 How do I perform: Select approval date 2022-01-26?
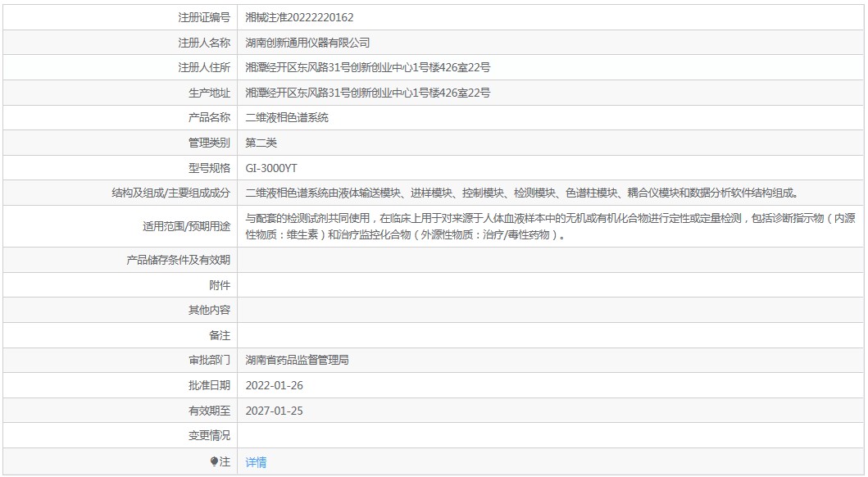point(275,386)
